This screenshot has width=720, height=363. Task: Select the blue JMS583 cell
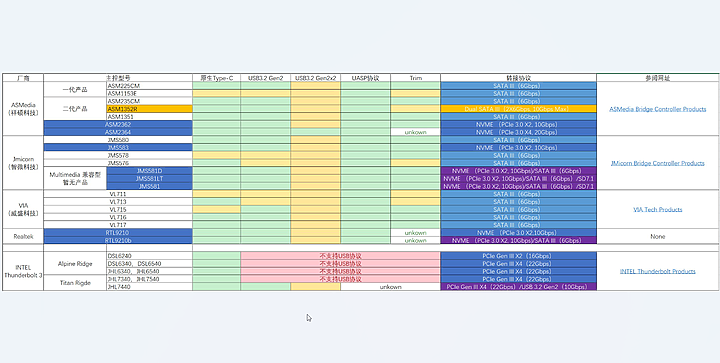click(x=118, y=147)
